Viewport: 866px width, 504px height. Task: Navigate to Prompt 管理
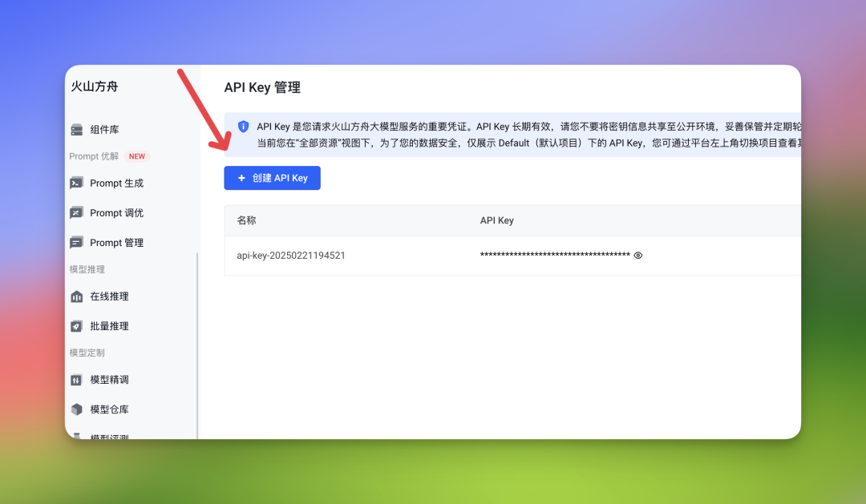click(116, 243)
